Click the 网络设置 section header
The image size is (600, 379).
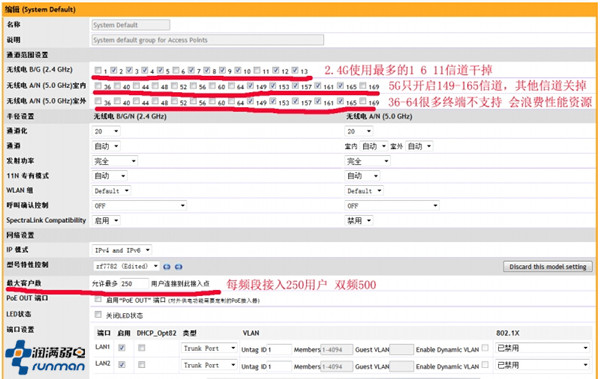(20, 235)
